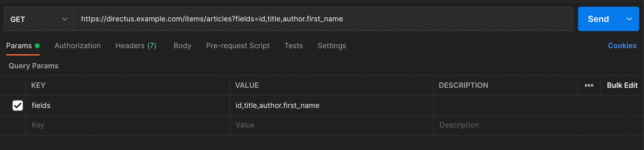The image size is (644, 150).
Task: Click Bulk Edit
Action: 622,85
